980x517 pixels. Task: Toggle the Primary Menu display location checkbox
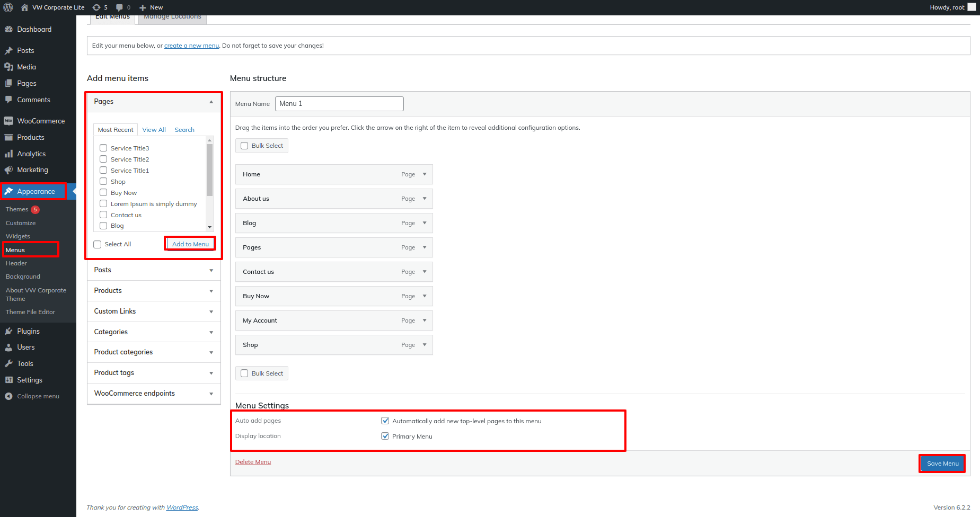pyautogui.click(x=385, y=436)
